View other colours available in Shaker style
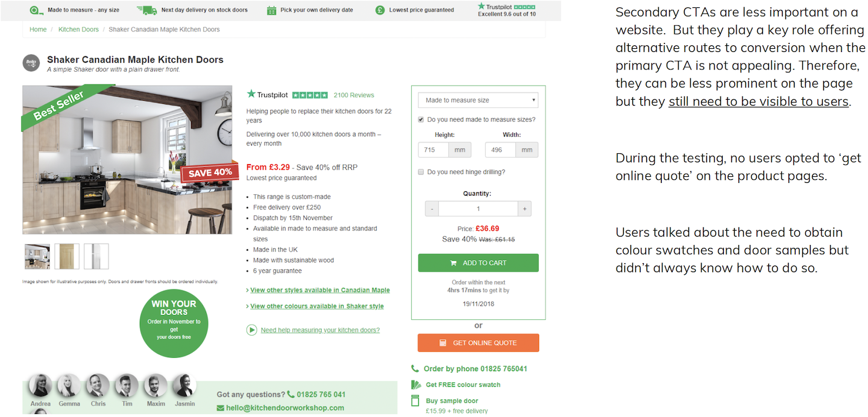Image resolution: width=868 pixels, height=417 pixels. coord(316,306)
